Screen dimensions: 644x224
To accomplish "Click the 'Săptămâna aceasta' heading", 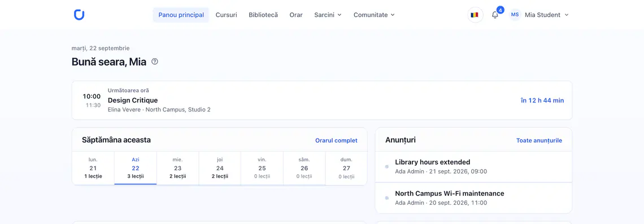I will 116,140.
